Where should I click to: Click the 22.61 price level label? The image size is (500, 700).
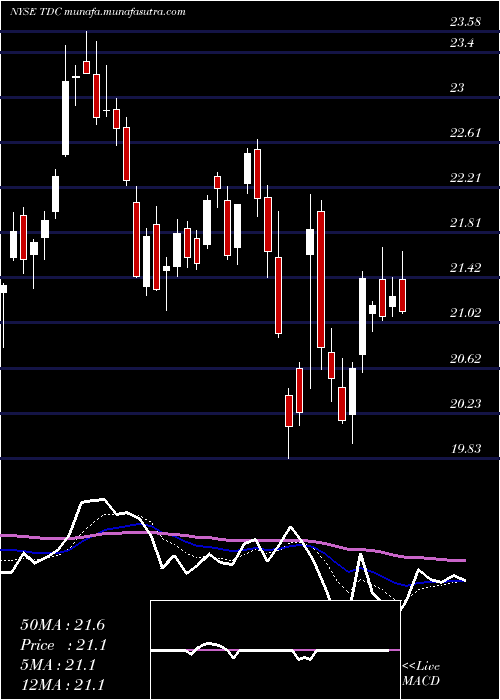tap(465, 133)
